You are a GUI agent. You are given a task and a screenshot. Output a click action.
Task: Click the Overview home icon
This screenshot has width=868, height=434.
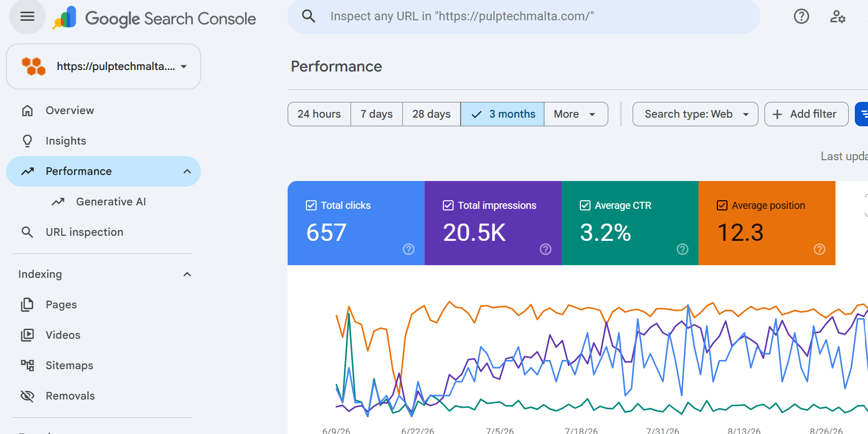[27, 111]
